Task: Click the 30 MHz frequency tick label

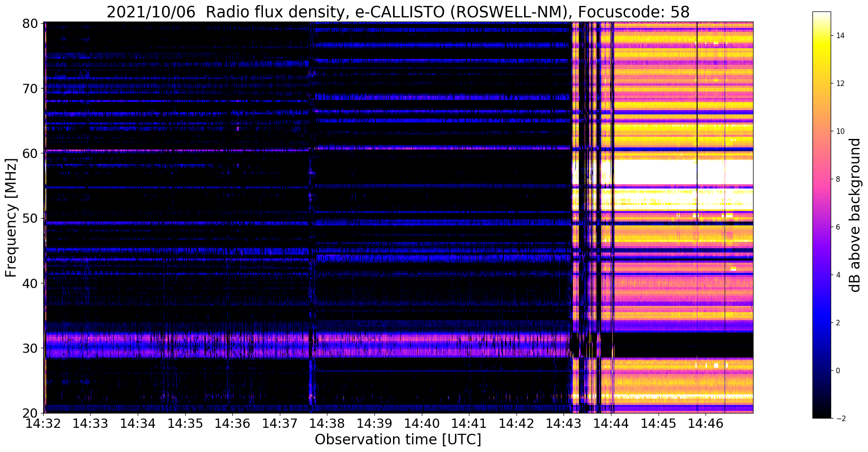Action: pos(30,348)
